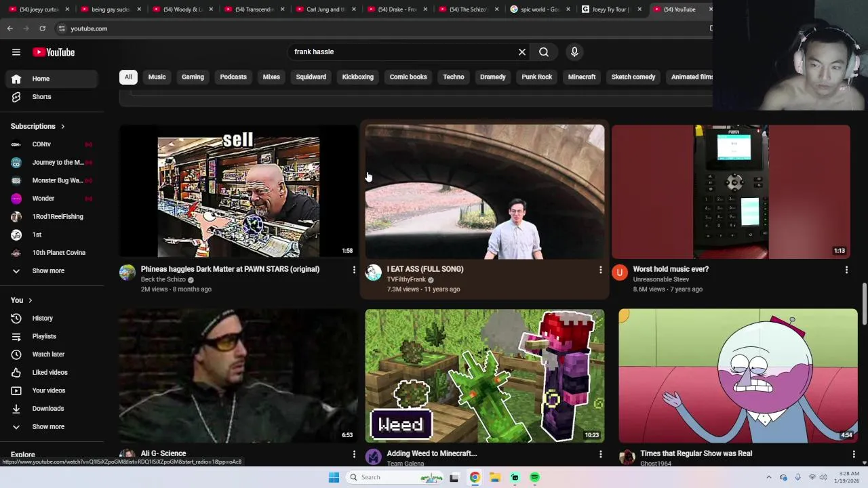
Task: Open site information icon in address bar
Action: 62,28
